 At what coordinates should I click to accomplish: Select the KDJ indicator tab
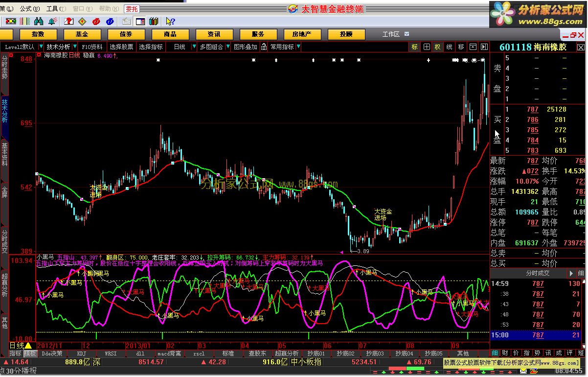(82, 353)
